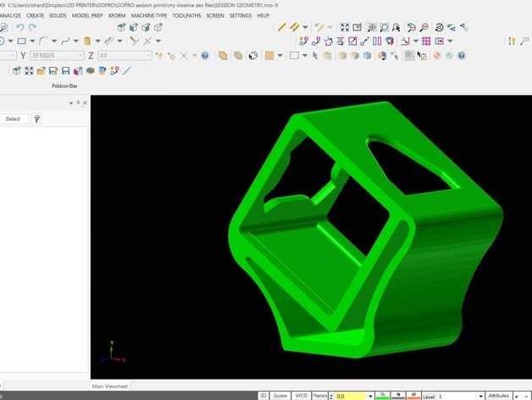Screen dimensions: 532x400
Task: Open the Y coordinate value dropdown
Action: 80,55
